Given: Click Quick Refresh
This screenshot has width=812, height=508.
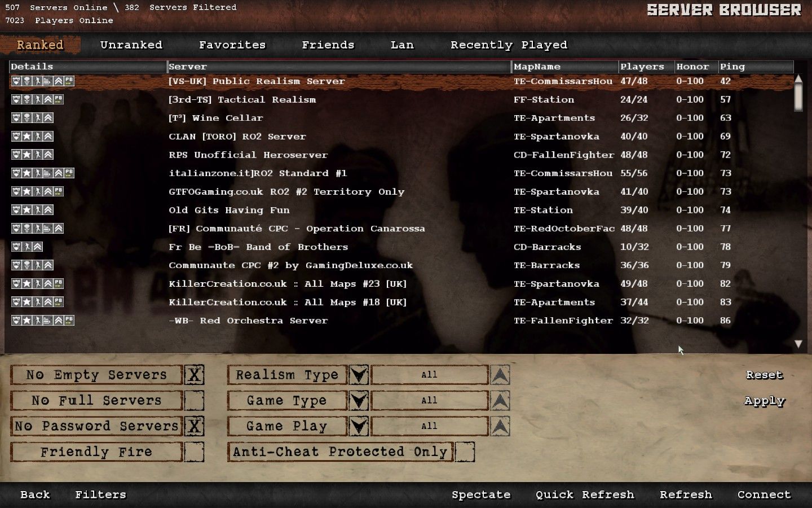Looking at the screenshot, I should (x=585, y=495).
